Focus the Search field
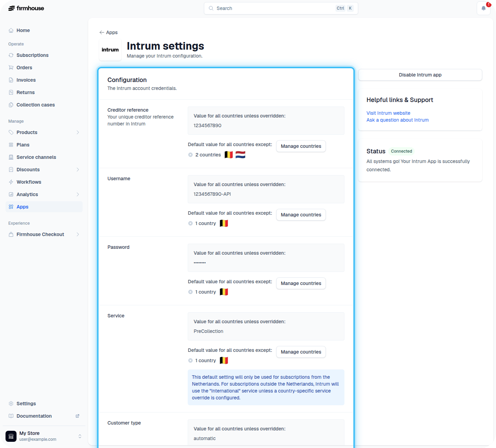 point(281,8)
